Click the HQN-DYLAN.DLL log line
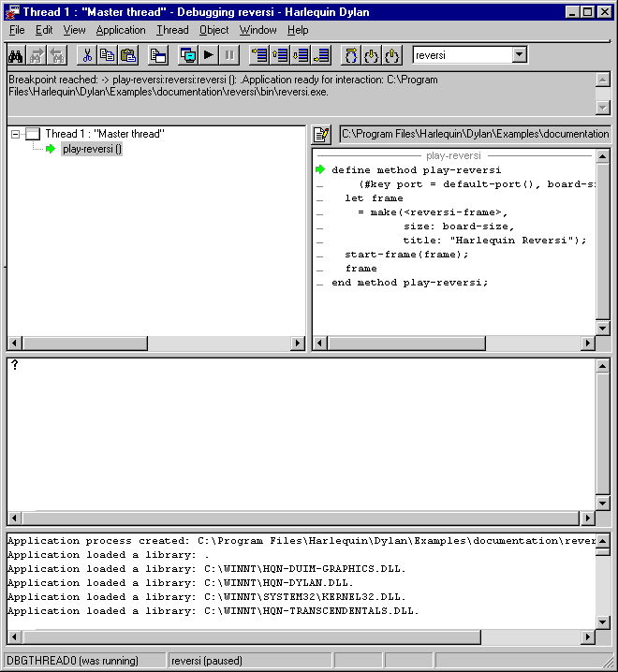Image resolution: width=618 pixels, height=672 pixels. (x=181, y=583)
